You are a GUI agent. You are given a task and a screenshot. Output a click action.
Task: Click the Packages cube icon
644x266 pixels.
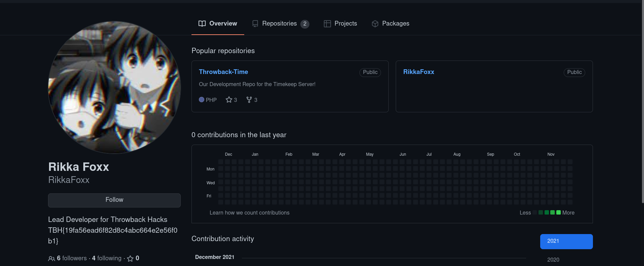tap(375, 24)
